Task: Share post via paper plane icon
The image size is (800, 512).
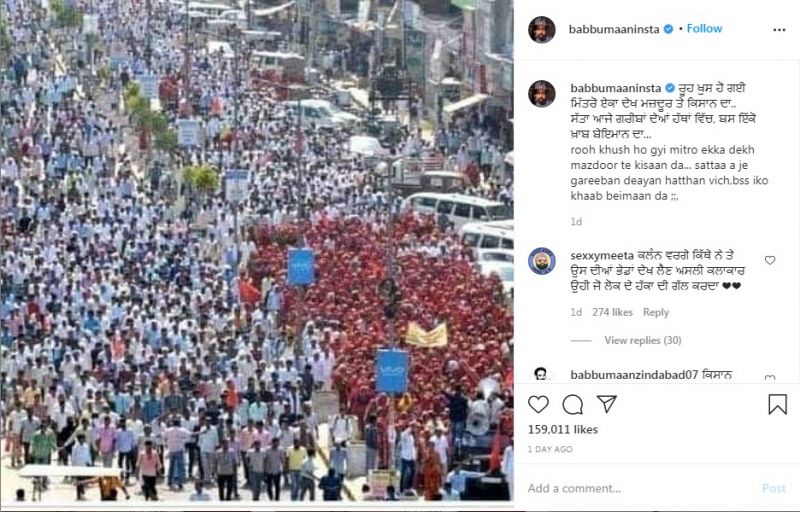Action: [607, 404]
